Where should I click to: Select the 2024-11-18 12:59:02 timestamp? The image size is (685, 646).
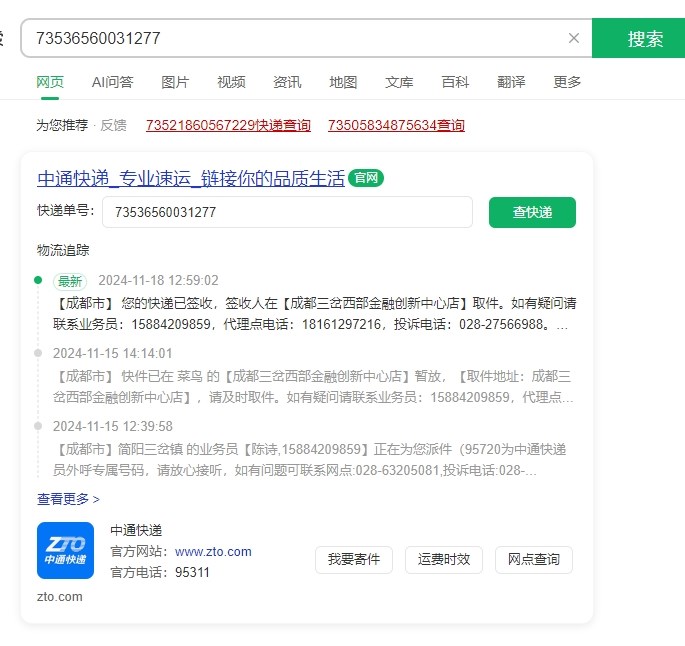[x=158, y=280]
